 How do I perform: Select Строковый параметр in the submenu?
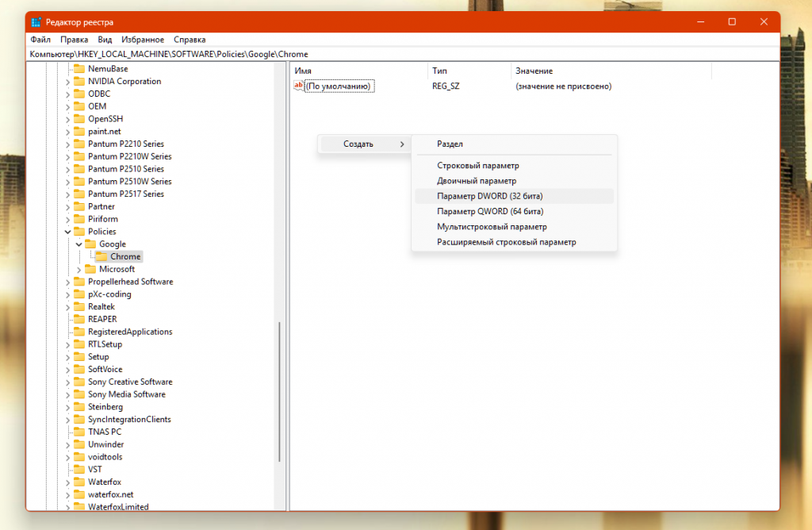pos(477,166)
